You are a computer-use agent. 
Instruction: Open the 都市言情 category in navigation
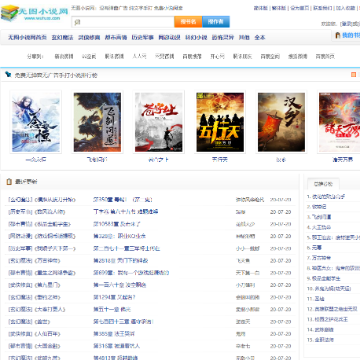(x=116, y=37)
